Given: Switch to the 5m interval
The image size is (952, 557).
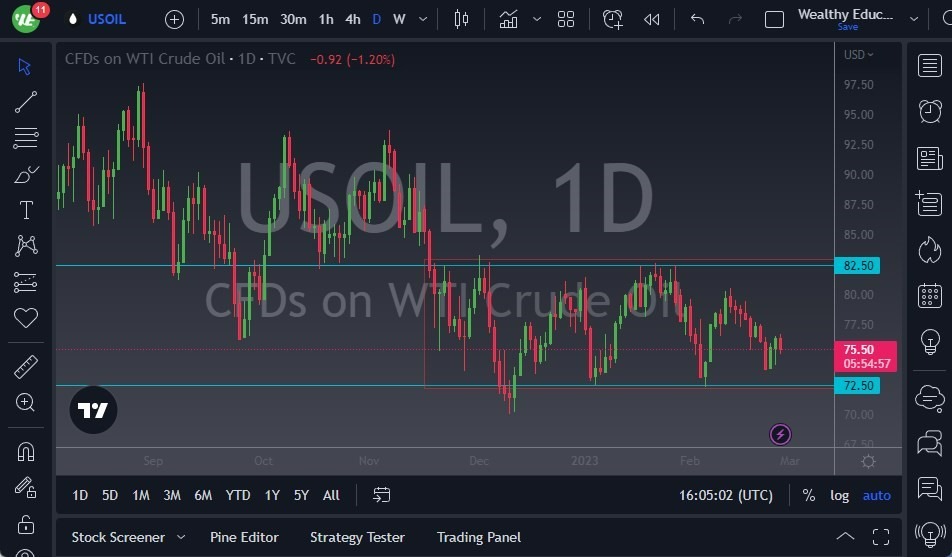Looking at the screenshot, I should point(220,19).
